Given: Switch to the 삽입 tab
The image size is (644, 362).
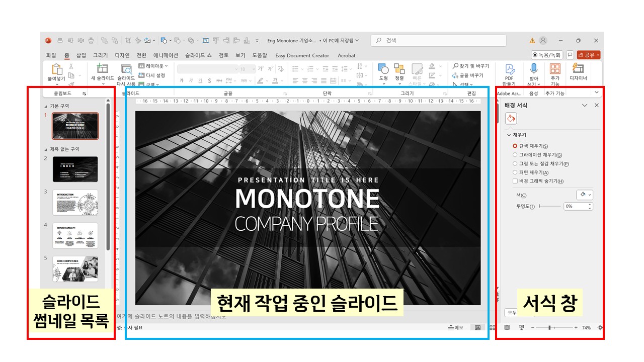Looking at the screenshot, I should (81, 55).
